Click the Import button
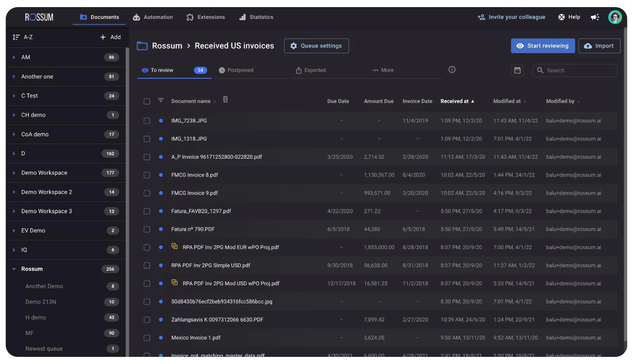Screen dimensions: 633x364 pyautogui.click(x=599, y=46)
